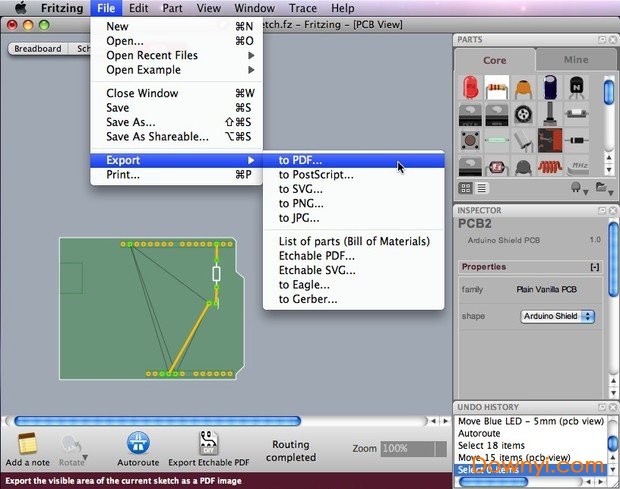The width and height of the screenshot is (620, 489).
Task: Open the parts bin folder dropdown
Action: click(x=602, y=187)
